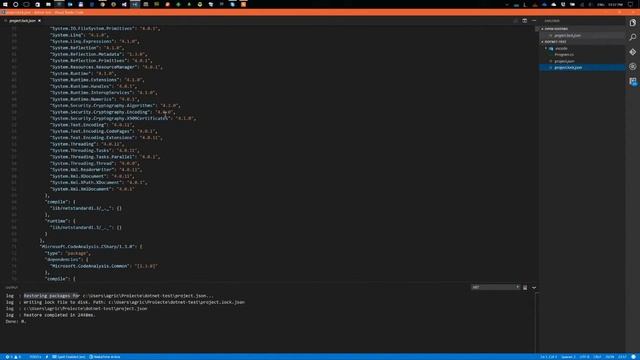Open the Search view magnifier icon
The image size is (640, 360).
[x=633, y=38]
